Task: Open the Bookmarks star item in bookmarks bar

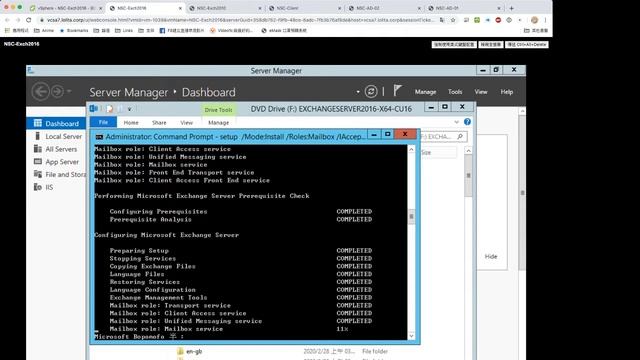Action: 74,31
